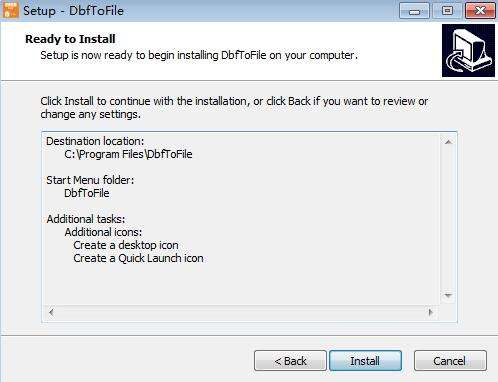Click the scroll right arrow in summary box
The height and width of the screenshot is (382, 498).
coord(430,312)
